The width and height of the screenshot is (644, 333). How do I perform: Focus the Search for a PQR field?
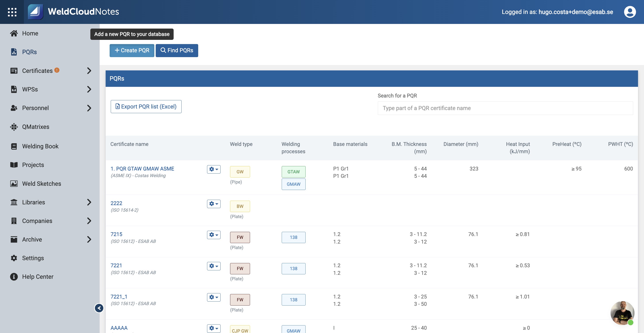pos(505,108)
